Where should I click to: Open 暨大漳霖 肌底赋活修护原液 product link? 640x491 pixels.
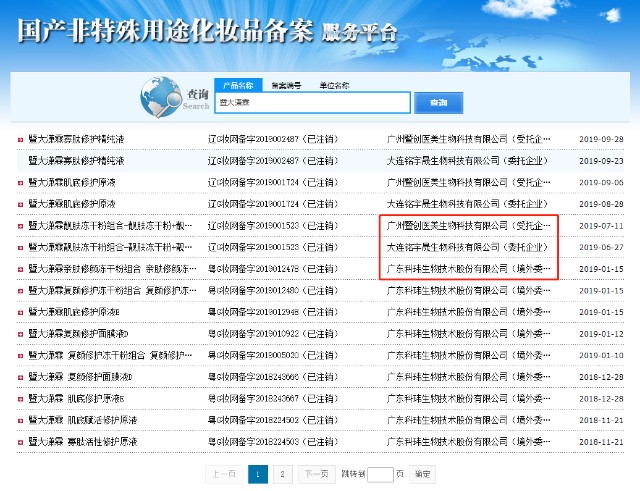[82, 420]
